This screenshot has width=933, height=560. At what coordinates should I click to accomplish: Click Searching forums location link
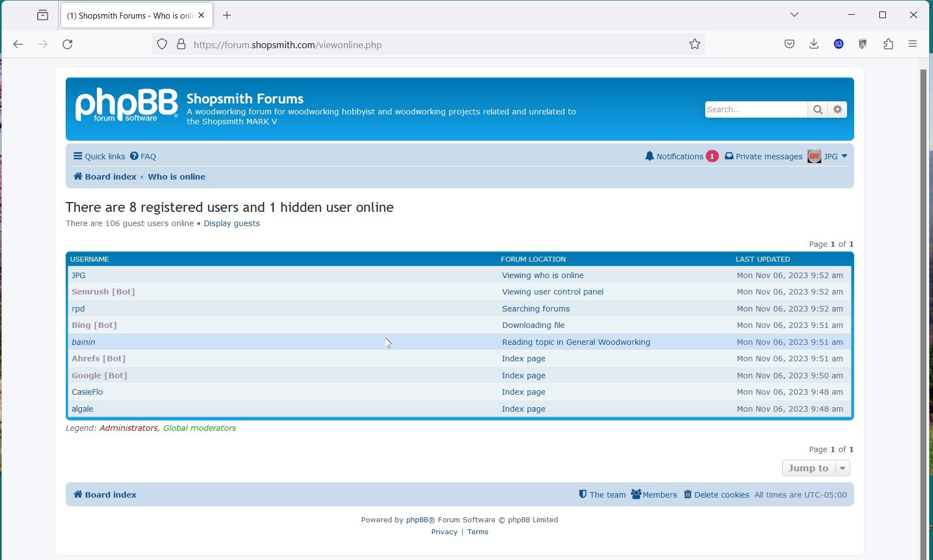click(536, 309)
